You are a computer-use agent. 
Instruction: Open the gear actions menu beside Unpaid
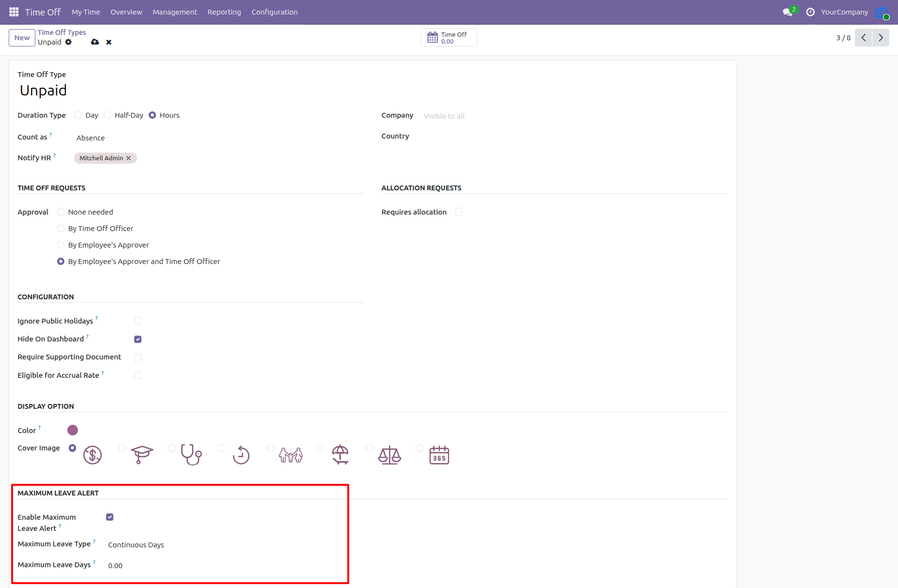(69, 42)
